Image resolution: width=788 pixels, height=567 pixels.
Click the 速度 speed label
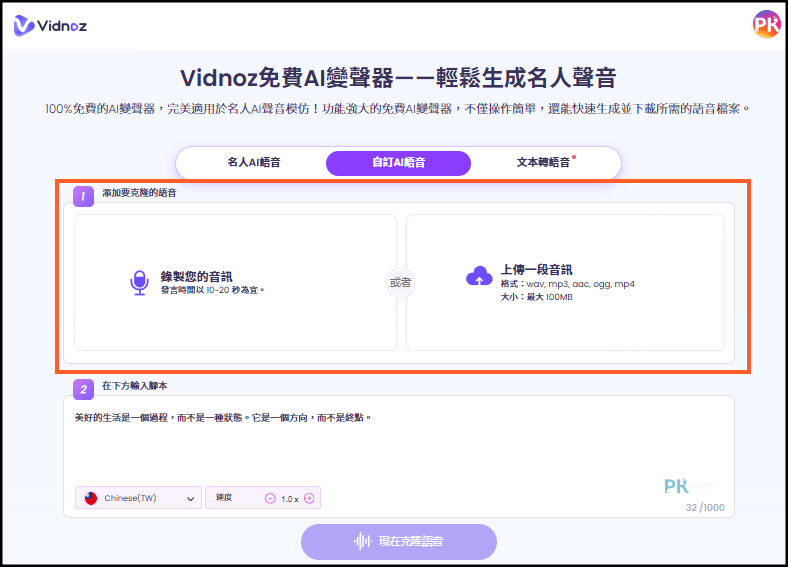(x=224, y=498)
